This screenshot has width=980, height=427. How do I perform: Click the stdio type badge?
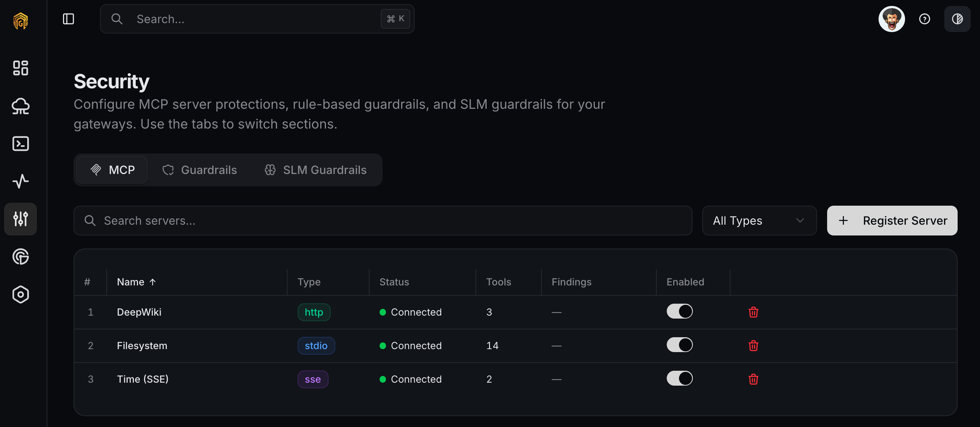[316, 346]
